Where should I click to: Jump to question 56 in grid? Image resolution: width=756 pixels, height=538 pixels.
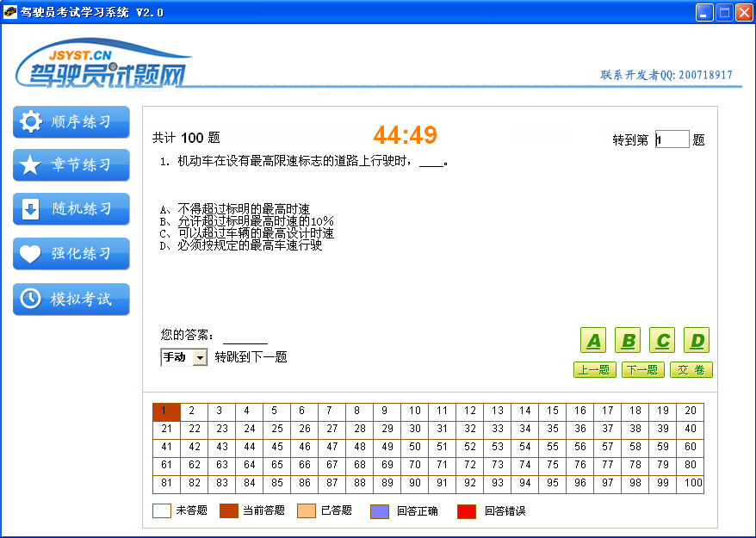click(x=580, y=448)
